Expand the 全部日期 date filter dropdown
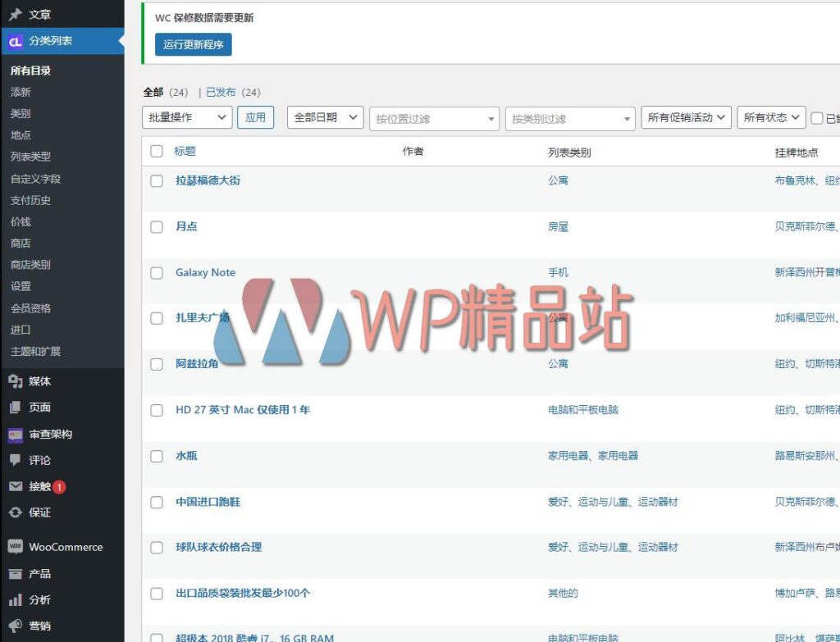 (326, 117)
